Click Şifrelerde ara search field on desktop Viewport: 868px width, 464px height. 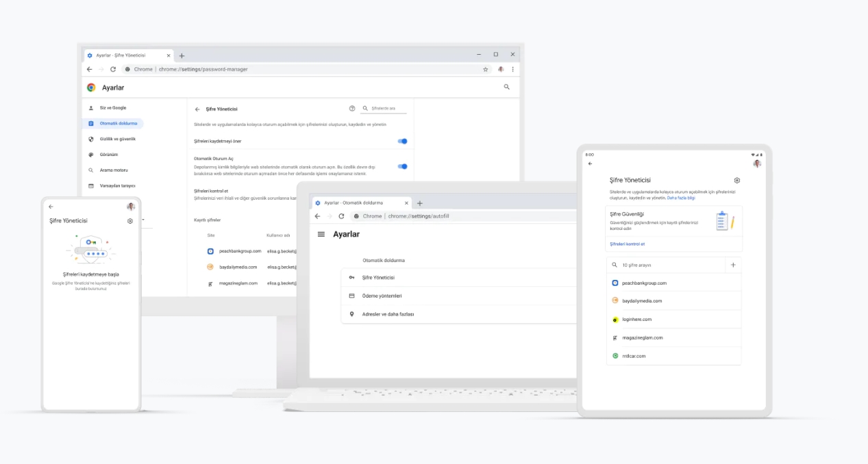383,108
